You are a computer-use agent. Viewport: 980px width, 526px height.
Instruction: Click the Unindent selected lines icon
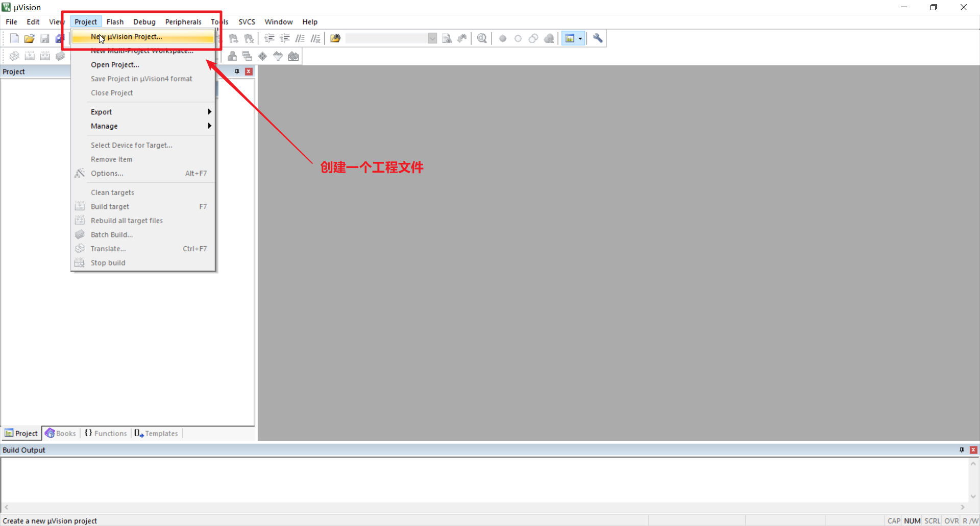tap(285, 38)
